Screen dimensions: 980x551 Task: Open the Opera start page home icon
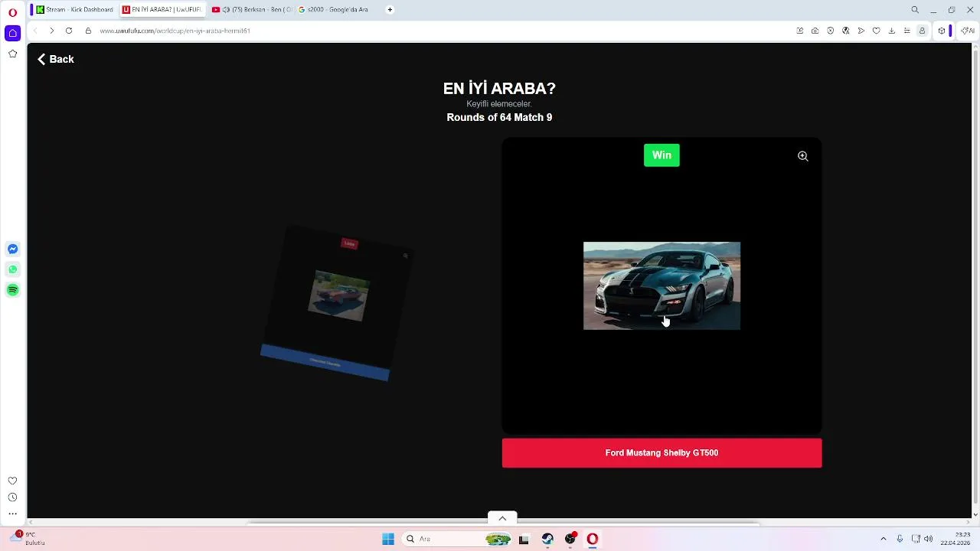point(12,33)
